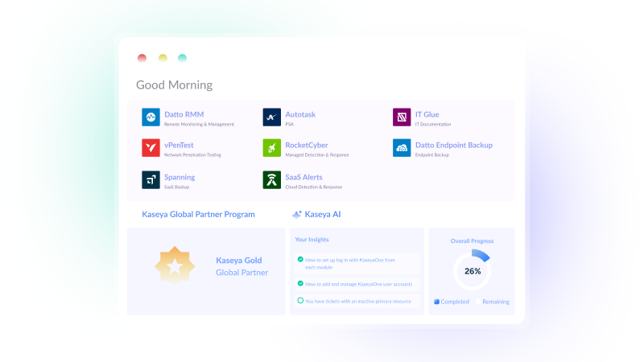Open the Datto RMM module icon
This screenshot has width=644, height=362.
(x=151, y=117)
